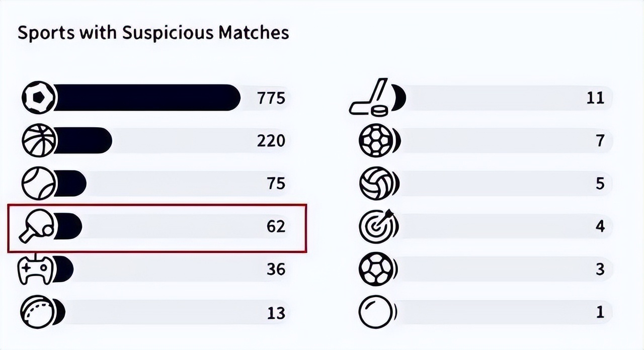Click the number 62 in the highlighted row
The width and height of the screenshot is (644, 350).
click(x=276, y=227)
